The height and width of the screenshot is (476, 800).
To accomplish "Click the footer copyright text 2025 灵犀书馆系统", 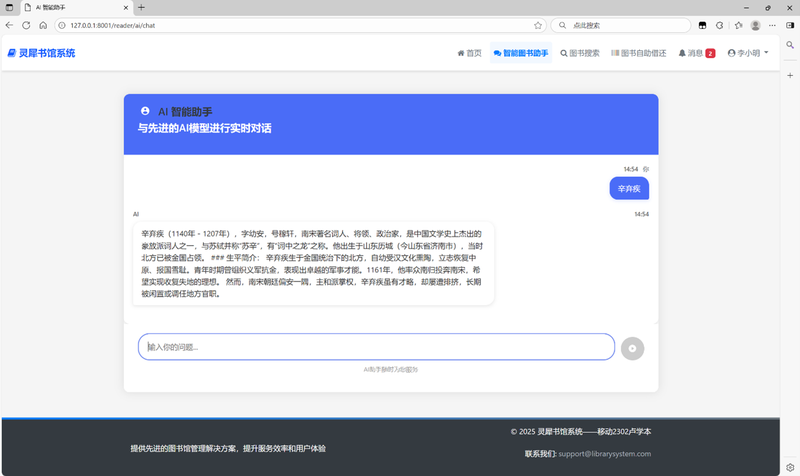I will (x=581, y=432).
